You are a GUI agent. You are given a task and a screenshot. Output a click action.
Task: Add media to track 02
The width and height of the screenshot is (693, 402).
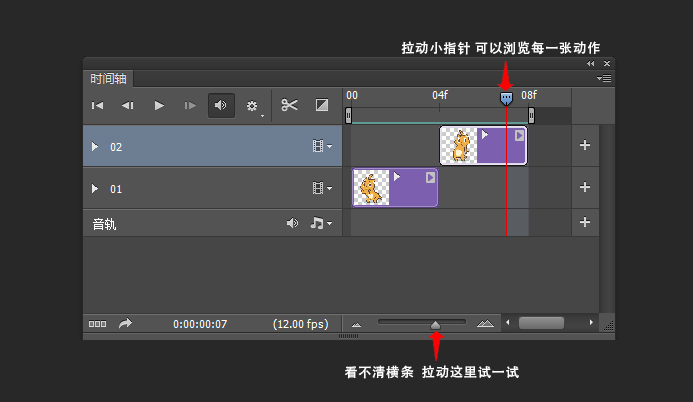tap(585, 145)
